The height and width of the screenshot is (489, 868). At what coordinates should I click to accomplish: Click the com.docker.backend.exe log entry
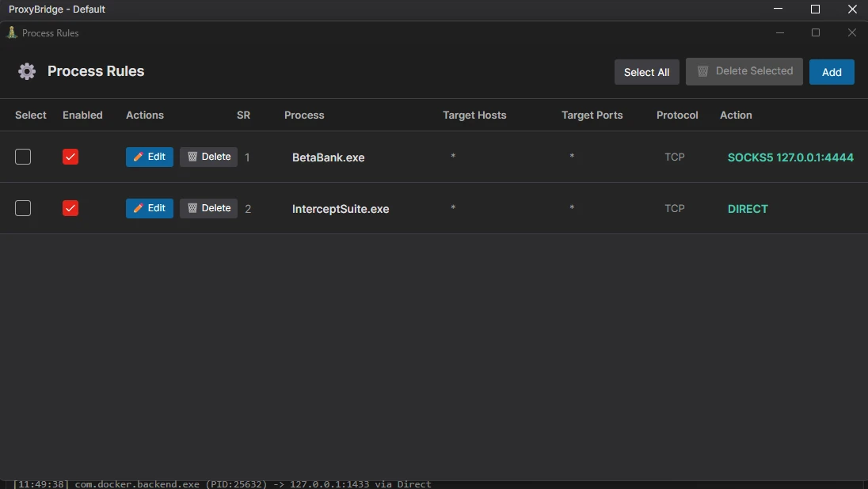click(x=222, y=484)
